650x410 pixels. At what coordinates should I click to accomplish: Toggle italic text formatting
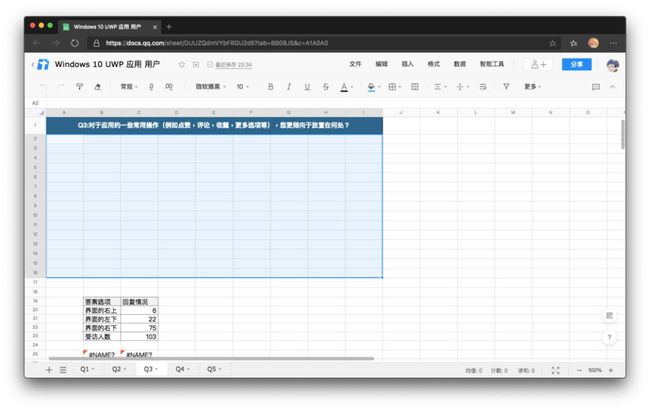click(289, 87)
